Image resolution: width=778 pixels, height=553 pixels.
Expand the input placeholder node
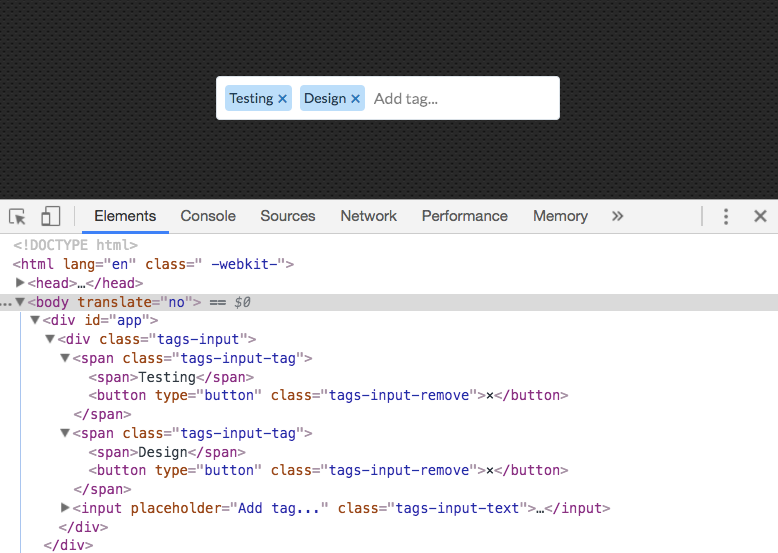[x=65, y=507]
